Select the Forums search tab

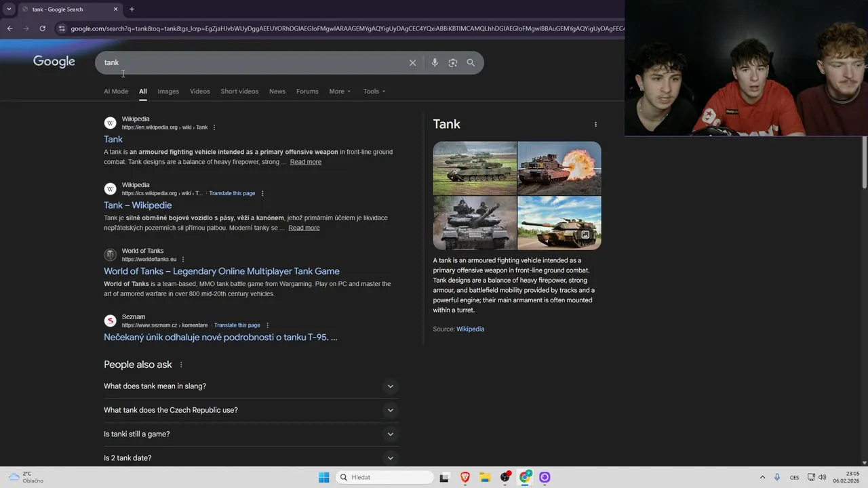pyautogui.click(x=307, y=91)
